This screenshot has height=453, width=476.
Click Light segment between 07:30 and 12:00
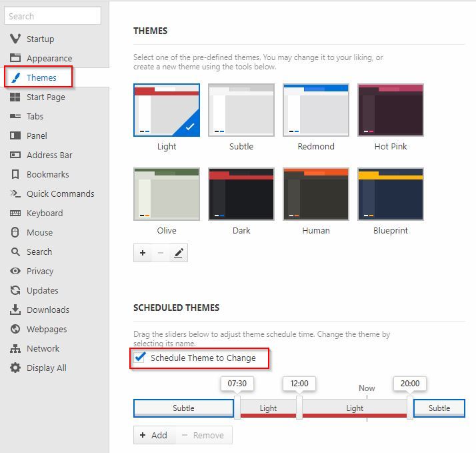pyautogui.click(x=269, y=408)
